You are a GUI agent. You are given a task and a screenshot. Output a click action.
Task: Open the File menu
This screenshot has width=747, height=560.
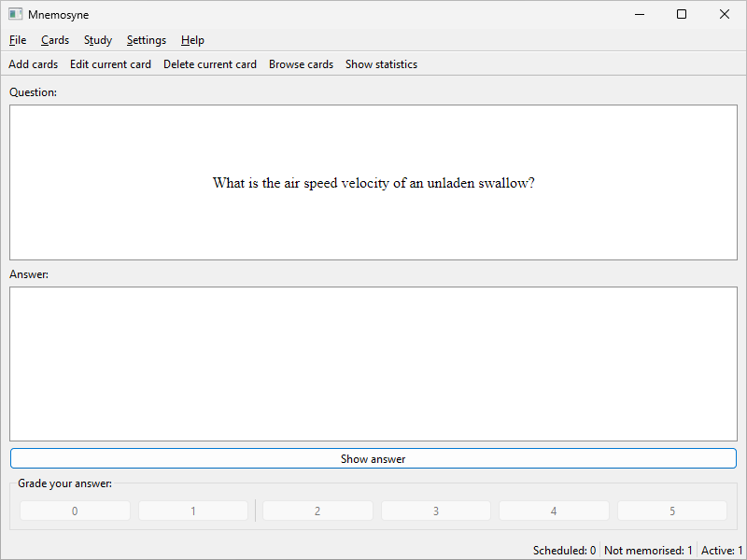pos(18,40)
